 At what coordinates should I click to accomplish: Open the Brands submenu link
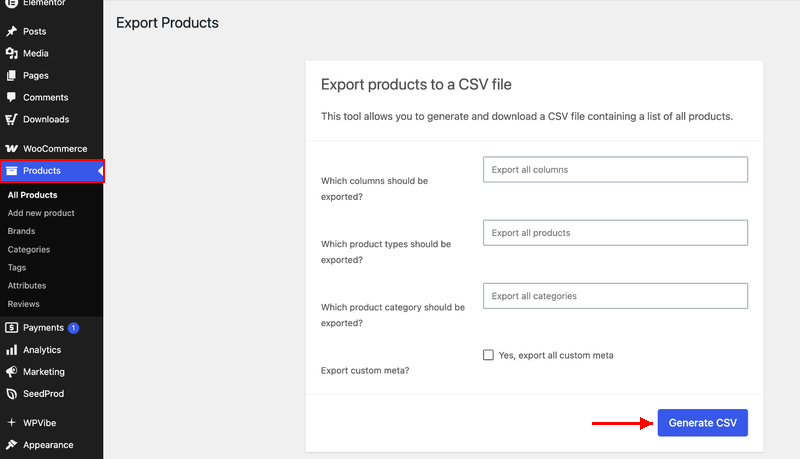coord(21,231)
